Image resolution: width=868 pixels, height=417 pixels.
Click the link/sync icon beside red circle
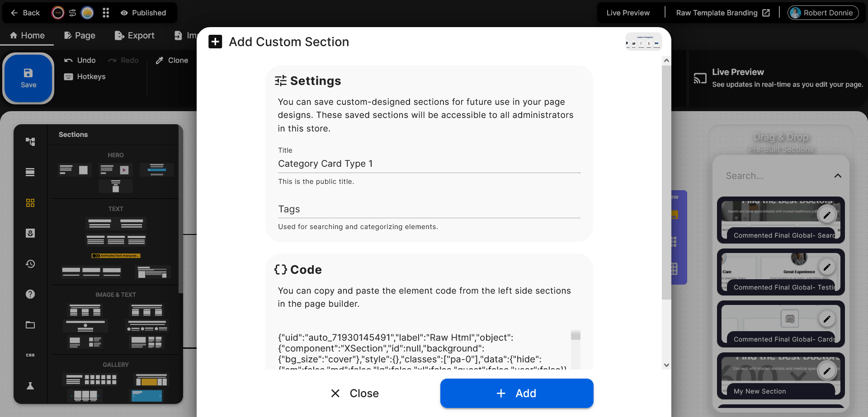pos(72,13)
